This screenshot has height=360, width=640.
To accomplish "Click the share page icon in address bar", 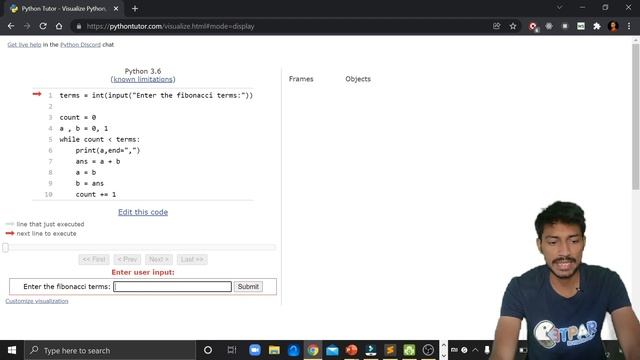I will click(496, 26).
